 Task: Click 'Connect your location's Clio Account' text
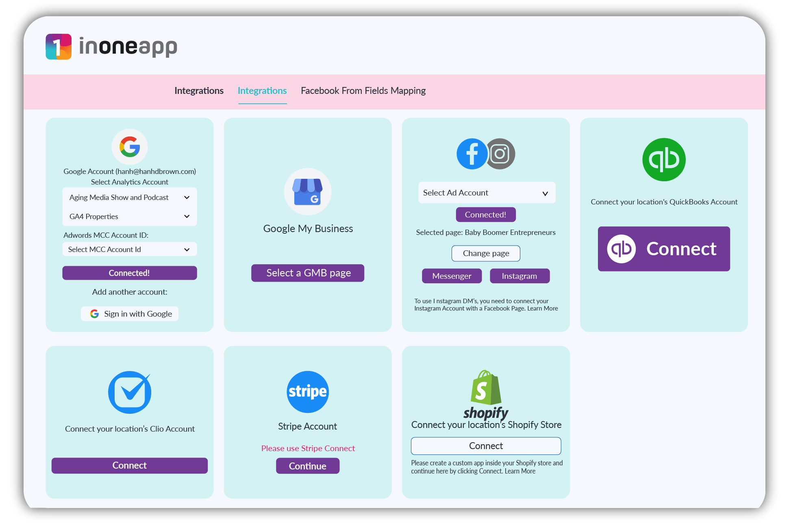click(130, 429)
